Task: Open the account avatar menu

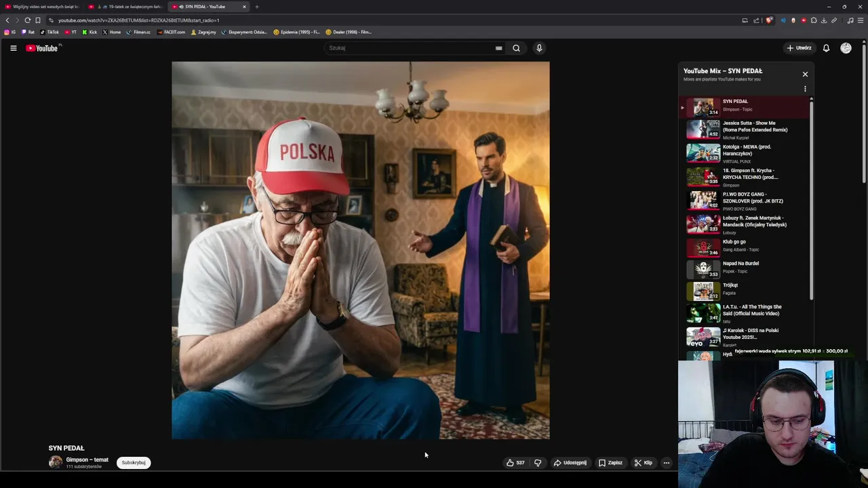Action: [846, 48]
